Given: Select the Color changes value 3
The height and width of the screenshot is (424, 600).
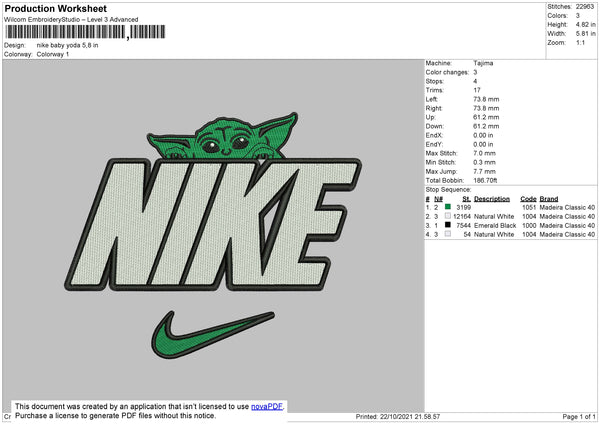Looking at the screenshot, I should click(x=475, y=72).
